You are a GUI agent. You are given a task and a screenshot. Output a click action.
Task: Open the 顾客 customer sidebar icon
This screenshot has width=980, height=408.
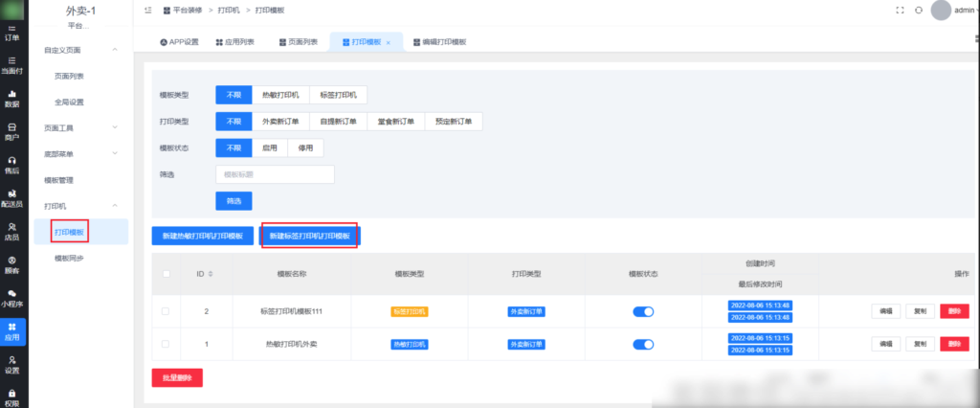pos(12,265)
